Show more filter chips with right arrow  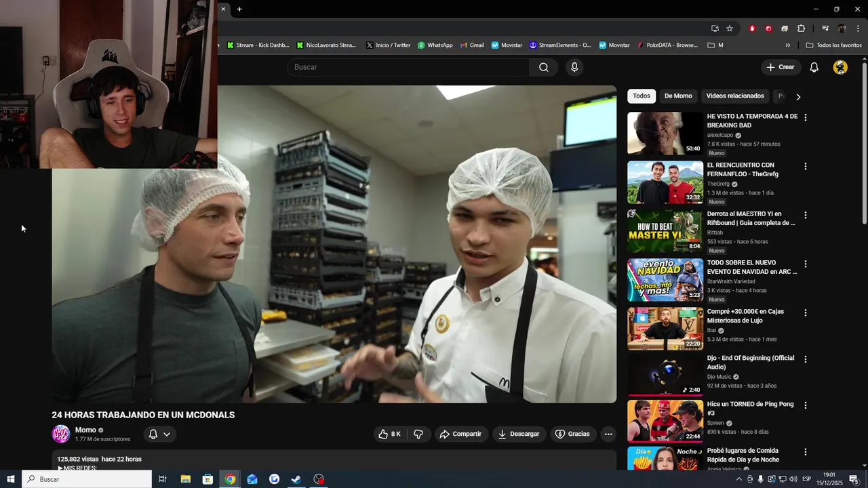coord(798,96)
